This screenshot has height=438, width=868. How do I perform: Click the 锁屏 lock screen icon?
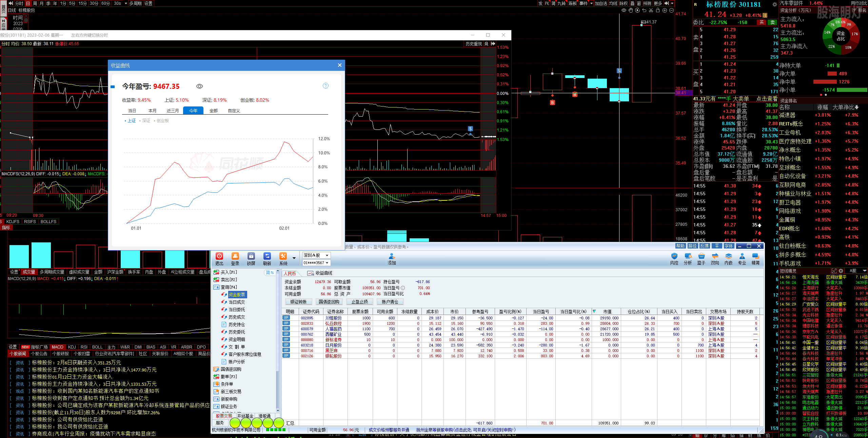[x=251, y=259]
